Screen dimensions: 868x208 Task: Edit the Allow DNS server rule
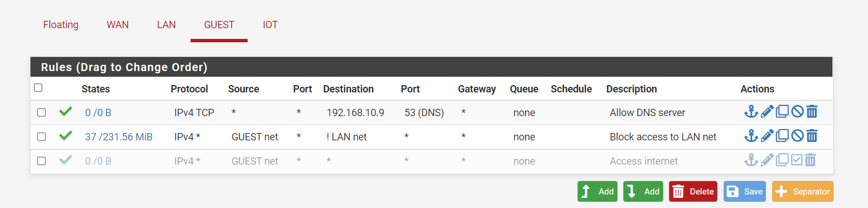(x=767, y=112)
